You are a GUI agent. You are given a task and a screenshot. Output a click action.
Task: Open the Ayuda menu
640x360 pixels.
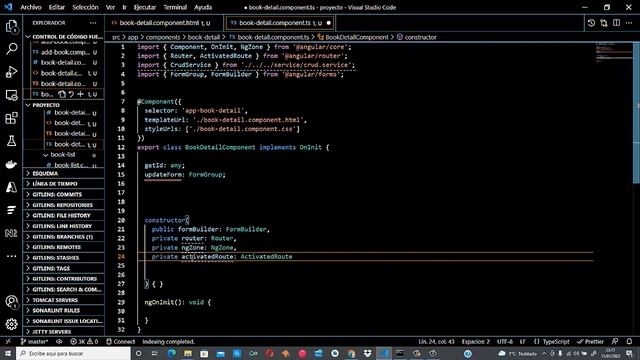(x=203, y=7)
